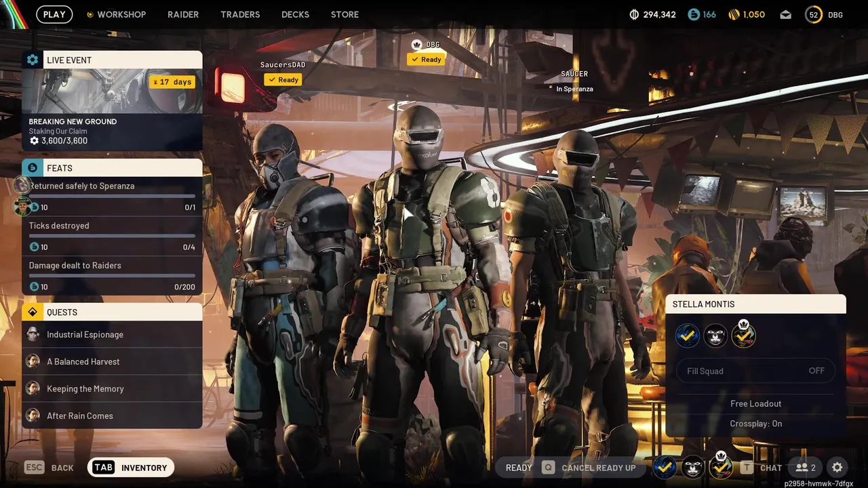This screenshot has width=868, height=488.
Task: Click the BACK button
Action: click(62, 468)
